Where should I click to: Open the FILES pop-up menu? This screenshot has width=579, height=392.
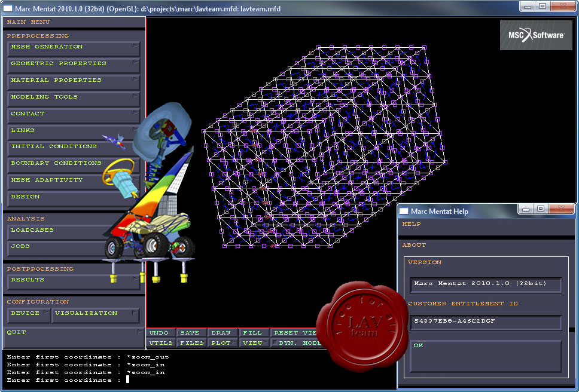[x=191, y=343]
